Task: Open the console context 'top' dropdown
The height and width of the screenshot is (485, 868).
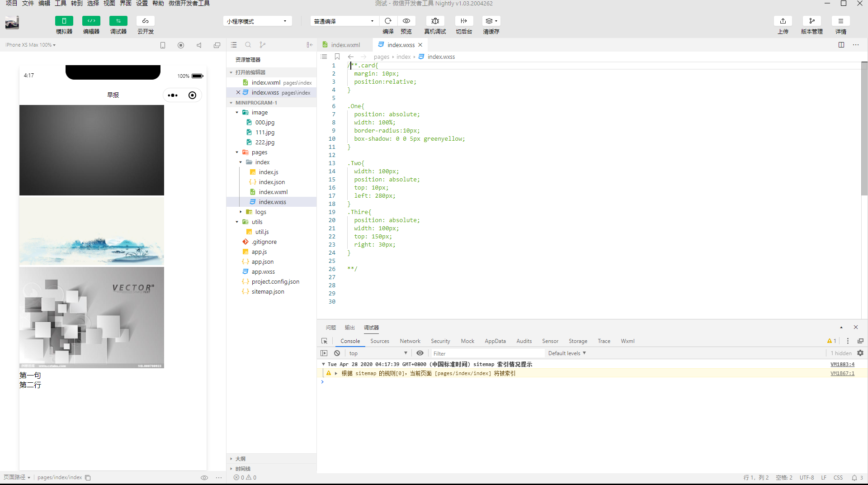Action: tap(378, 353)
